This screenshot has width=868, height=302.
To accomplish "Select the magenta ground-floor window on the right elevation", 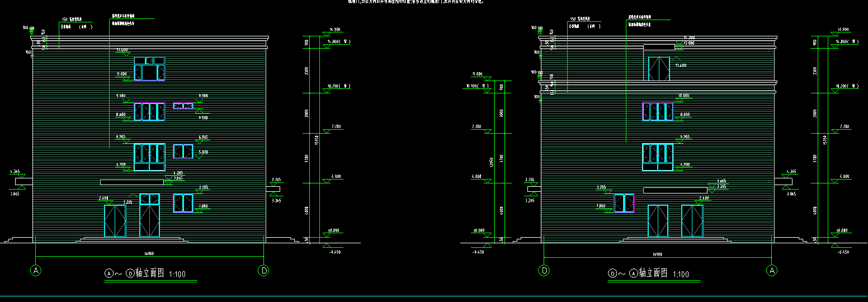I will click(624, 203).
